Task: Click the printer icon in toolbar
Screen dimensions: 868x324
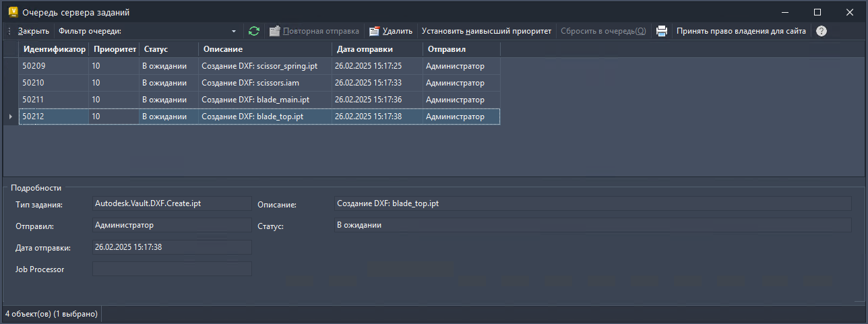Action: pos(662,31)
